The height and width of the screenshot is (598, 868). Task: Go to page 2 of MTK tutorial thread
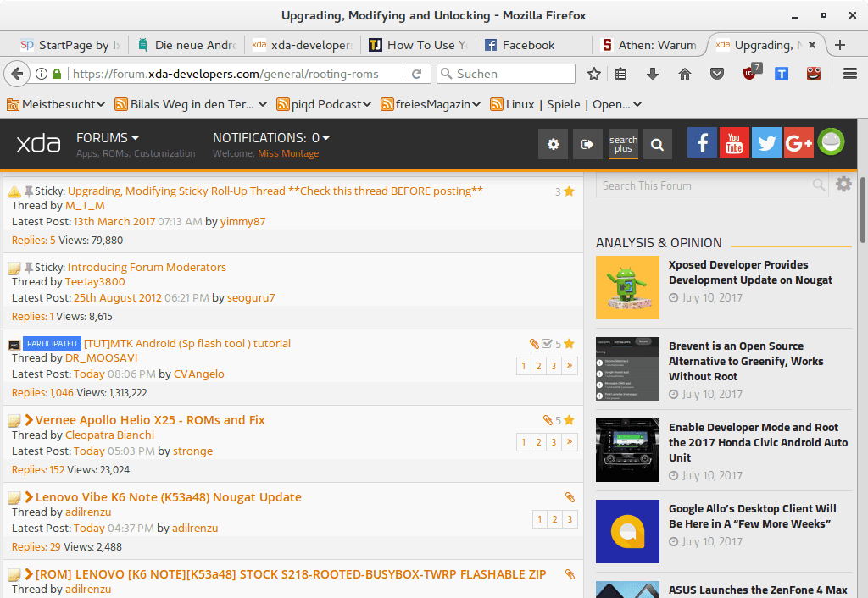click(539, 366)
